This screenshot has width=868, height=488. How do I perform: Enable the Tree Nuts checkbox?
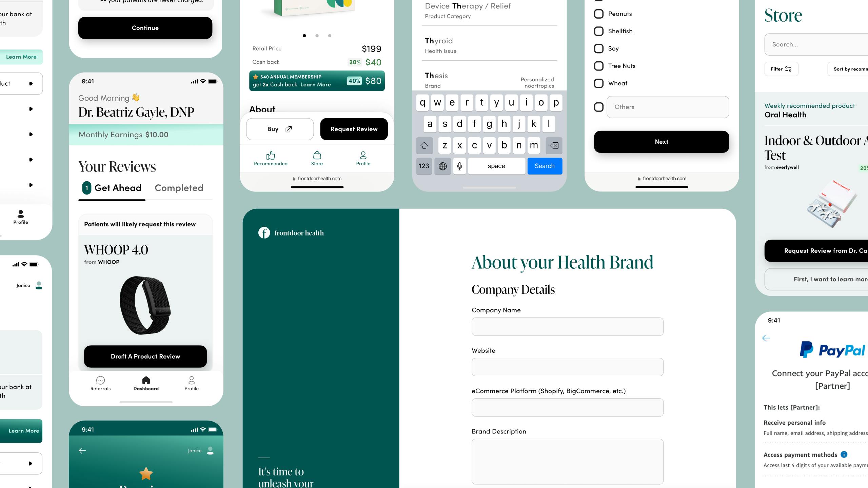(x=598, y=65)
